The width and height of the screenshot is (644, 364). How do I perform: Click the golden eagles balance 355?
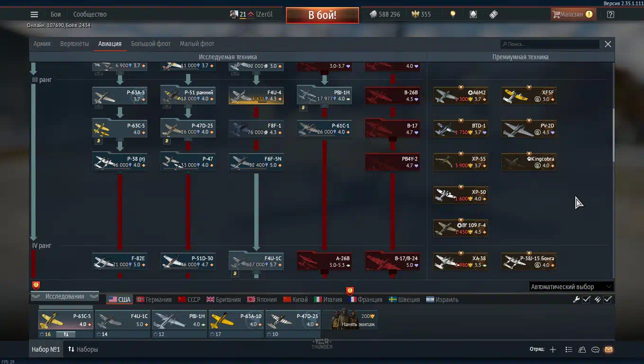[x=421, y=14]
